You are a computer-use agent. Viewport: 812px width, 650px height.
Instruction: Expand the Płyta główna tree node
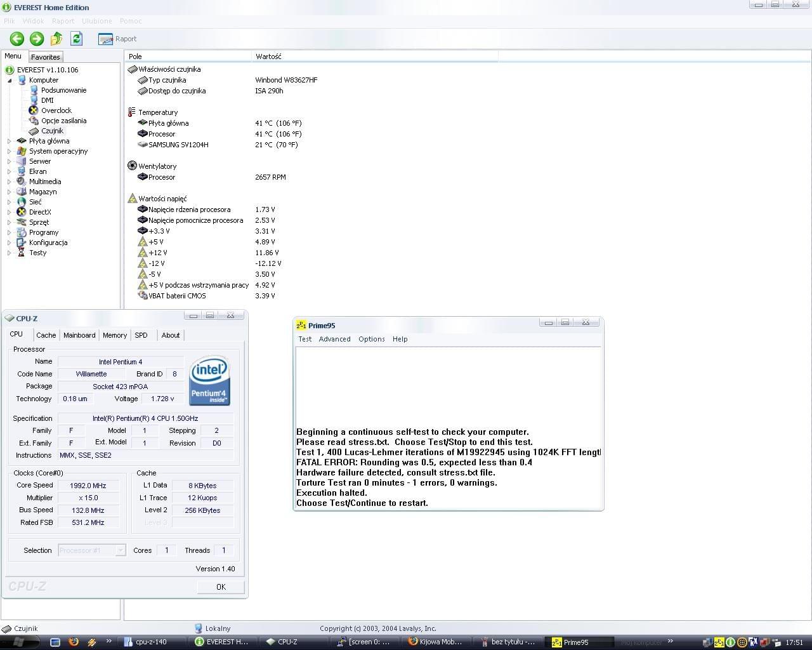[10, 141]
